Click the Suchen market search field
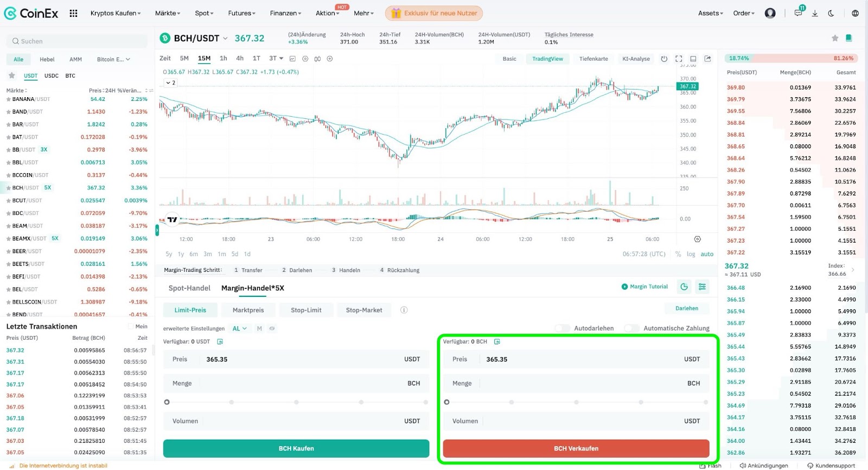Image resolution: width=868 pixels, height=470 pixels. click(x=77, y=41)
